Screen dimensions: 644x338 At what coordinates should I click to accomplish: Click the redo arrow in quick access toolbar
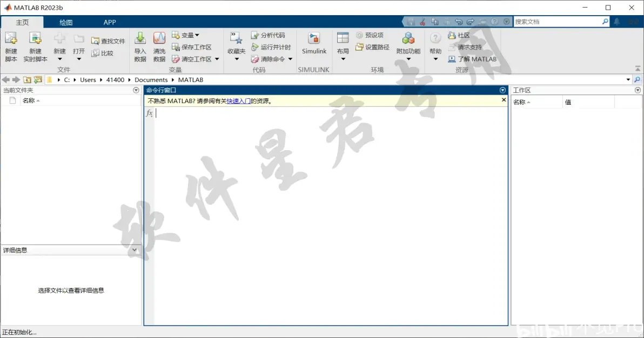[x=471, y=22]
